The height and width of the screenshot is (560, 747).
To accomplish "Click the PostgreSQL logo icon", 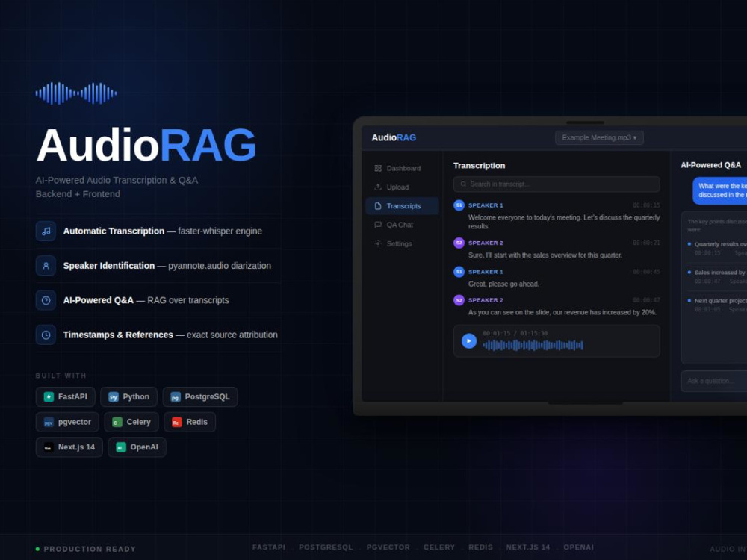I will point(176,397).
